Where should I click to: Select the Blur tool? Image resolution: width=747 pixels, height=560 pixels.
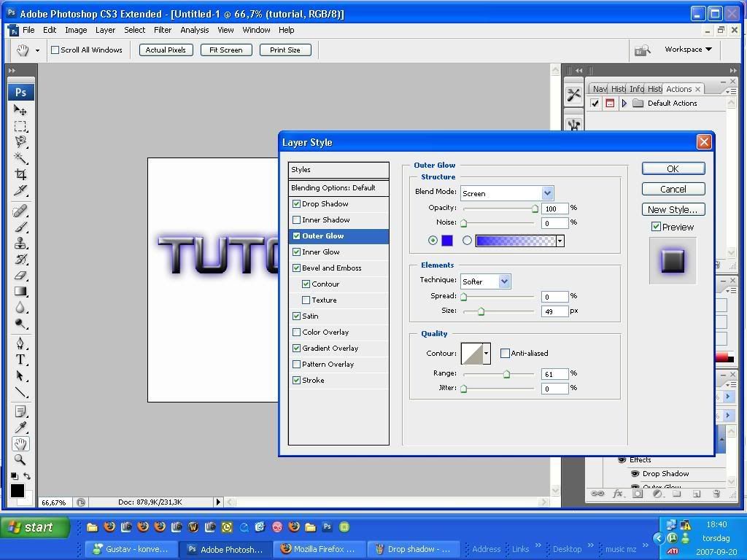click(20, 308)
